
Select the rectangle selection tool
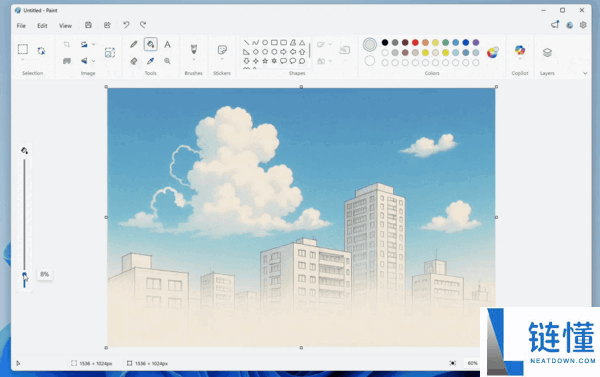(x=23, y=49)
